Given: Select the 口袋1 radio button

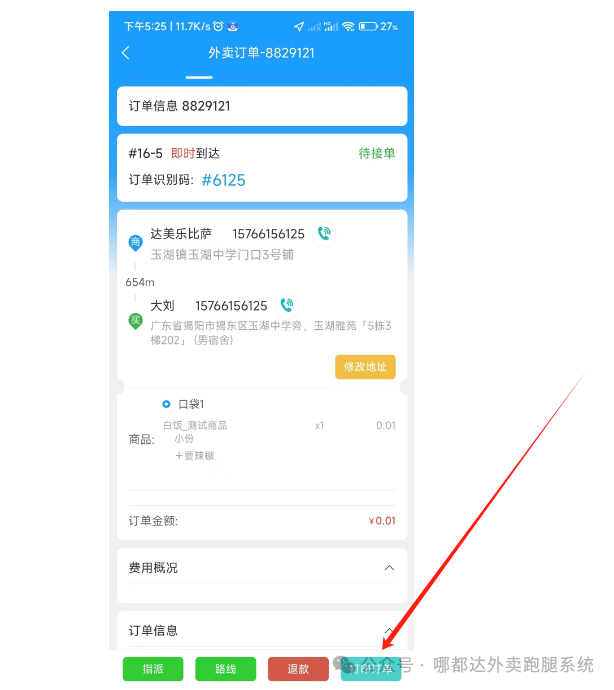Looking at the screenshot, I should pos(166,404).
